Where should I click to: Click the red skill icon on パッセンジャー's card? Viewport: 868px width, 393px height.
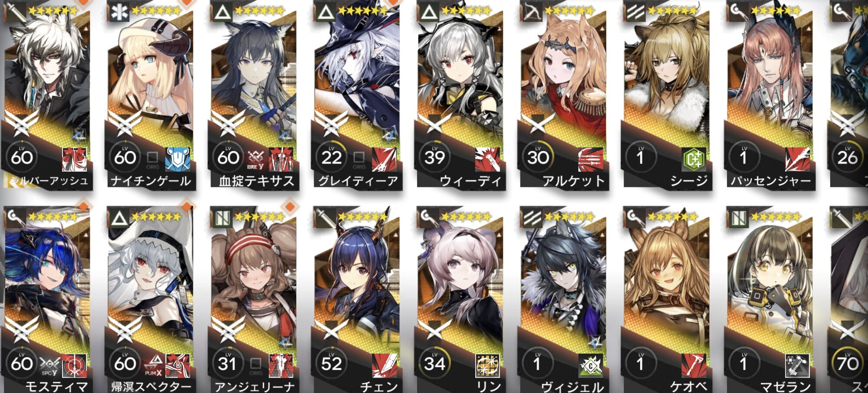[797, 159]
